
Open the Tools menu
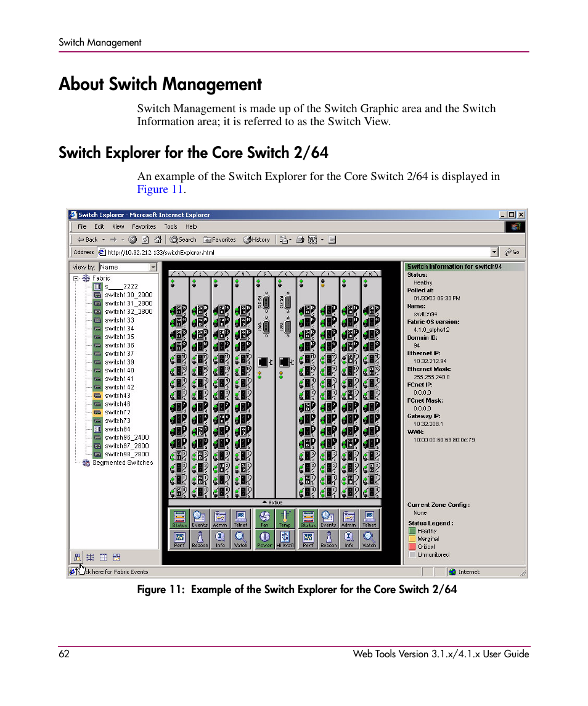[x=171, y=226]
